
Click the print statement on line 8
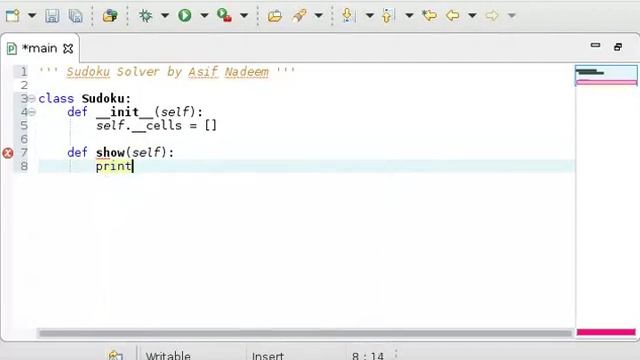113,166
